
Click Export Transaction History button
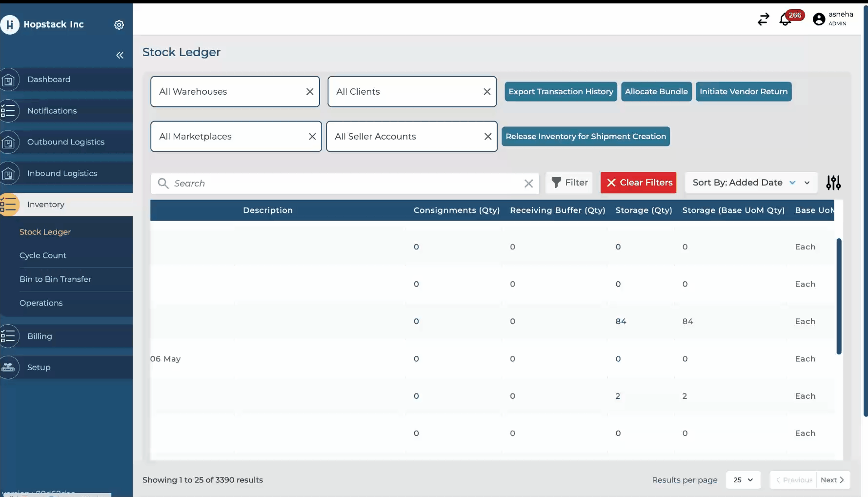click(x=561, y=92)
